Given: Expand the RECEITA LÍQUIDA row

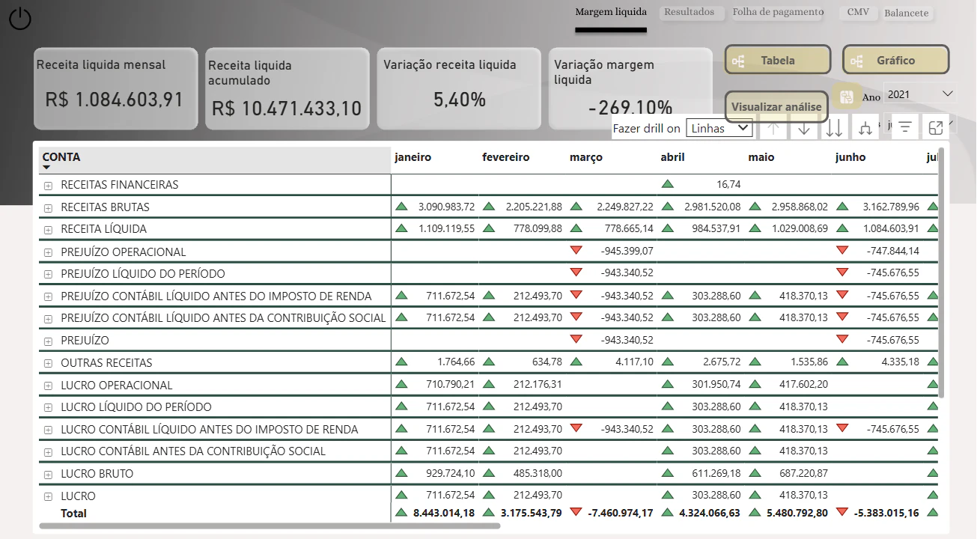Looking at the screenshot, I should click(x=48, y=230).
